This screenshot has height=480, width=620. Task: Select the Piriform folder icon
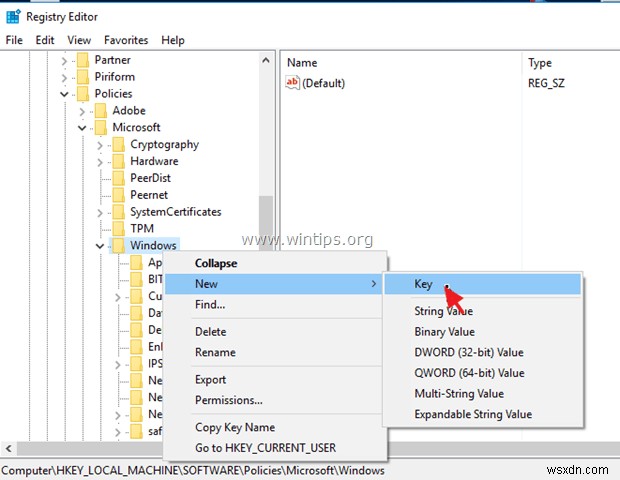(83, 77)
